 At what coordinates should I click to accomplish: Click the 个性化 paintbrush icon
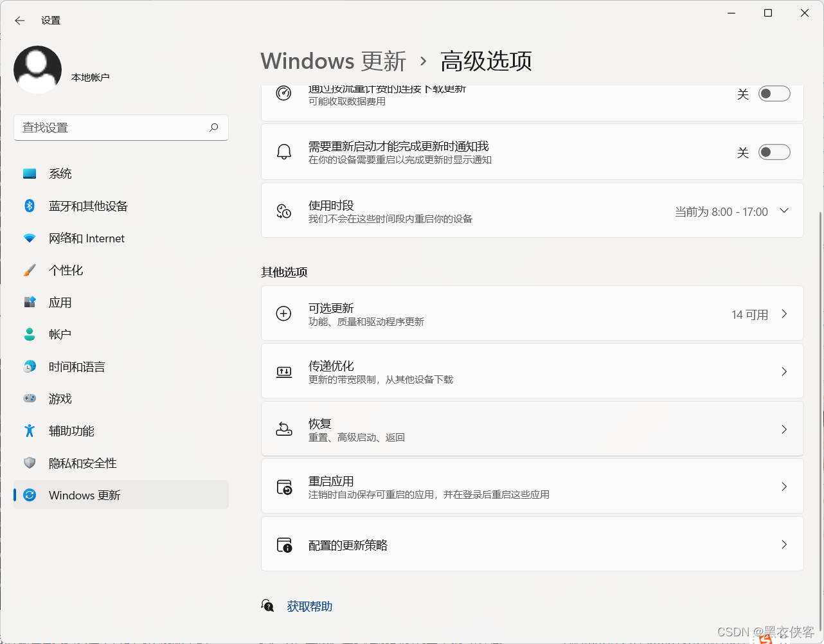click(30, 270)
